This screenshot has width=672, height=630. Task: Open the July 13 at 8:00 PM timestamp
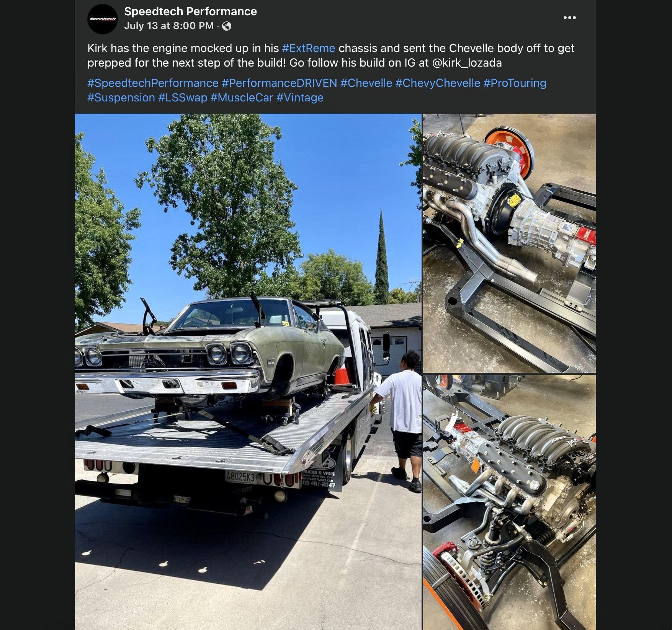(x=169, y=26)
